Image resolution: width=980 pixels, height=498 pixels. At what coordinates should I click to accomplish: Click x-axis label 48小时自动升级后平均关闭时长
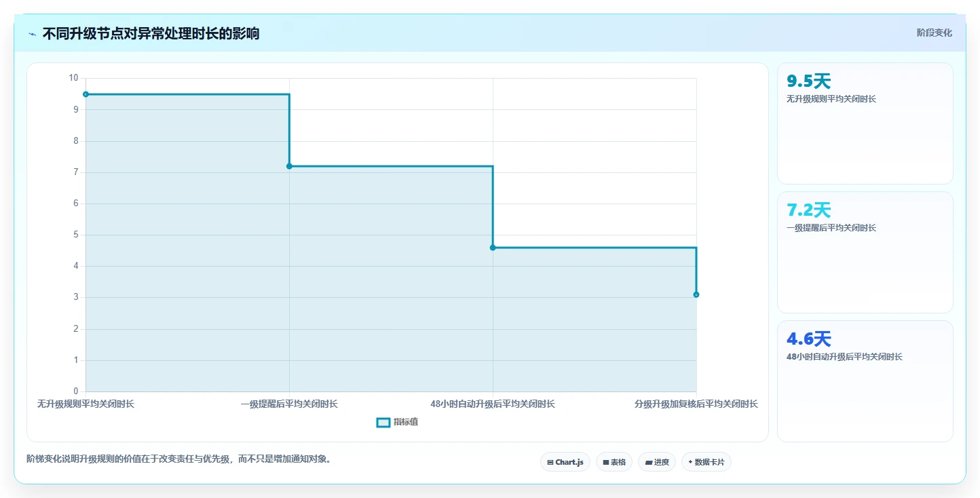point(493,404)
